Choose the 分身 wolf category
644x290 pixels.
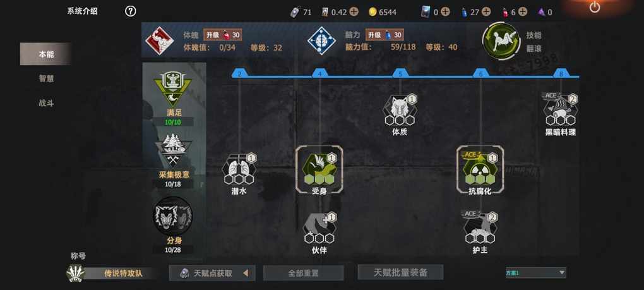click(172, 215)
